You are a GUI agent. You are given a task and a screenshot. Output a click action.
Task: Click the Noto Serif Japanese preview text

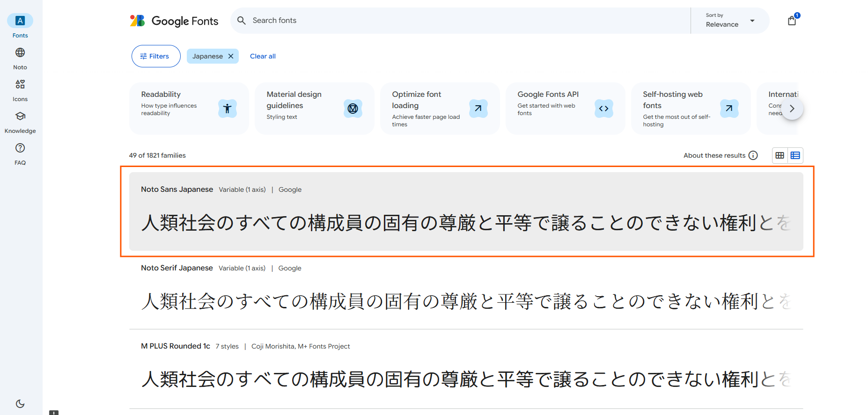466,301
